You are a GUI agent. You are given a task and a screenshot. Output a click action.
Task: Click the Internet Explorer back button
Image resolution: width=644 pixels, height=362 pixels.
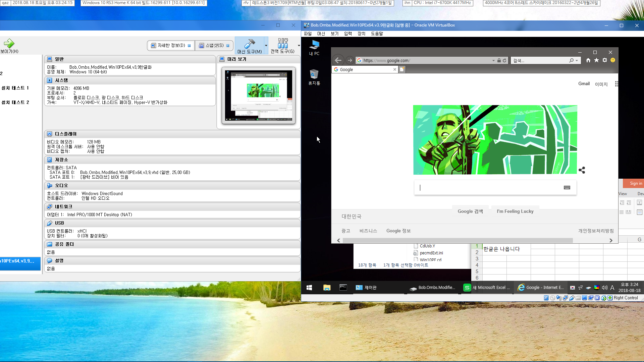tap(338, 60)
